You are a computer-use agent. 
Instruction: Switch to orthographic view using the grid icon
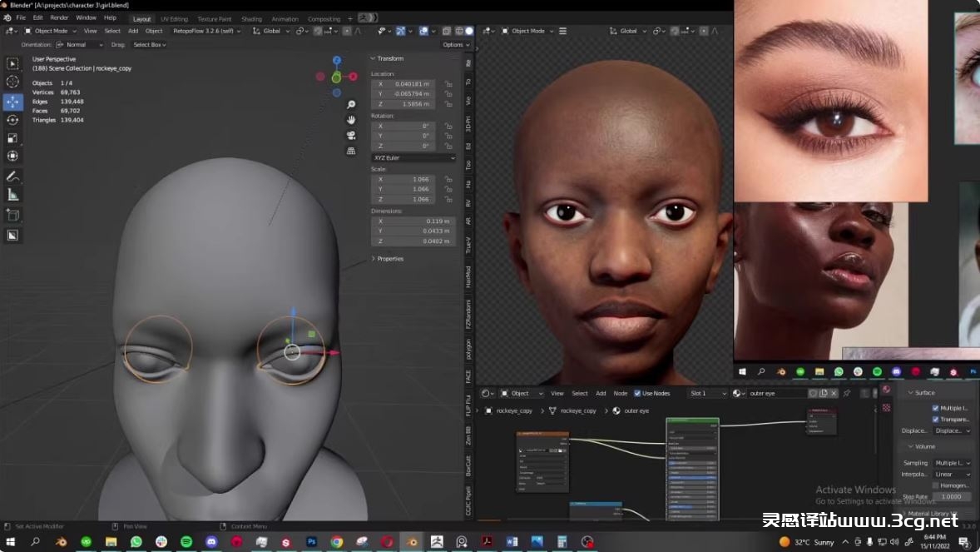pyautogui.click(x=351, y=151)
